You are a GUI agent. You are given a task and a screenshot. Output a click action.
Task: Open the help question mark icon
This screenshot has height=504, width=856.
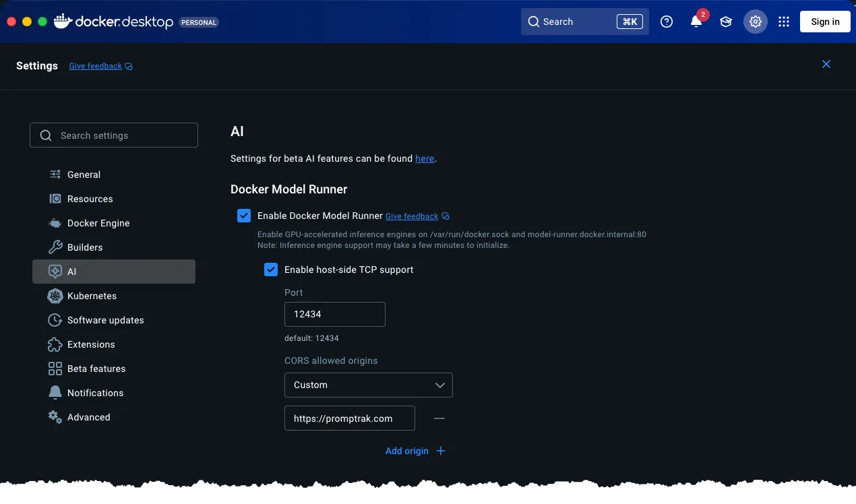click(667, 22)
